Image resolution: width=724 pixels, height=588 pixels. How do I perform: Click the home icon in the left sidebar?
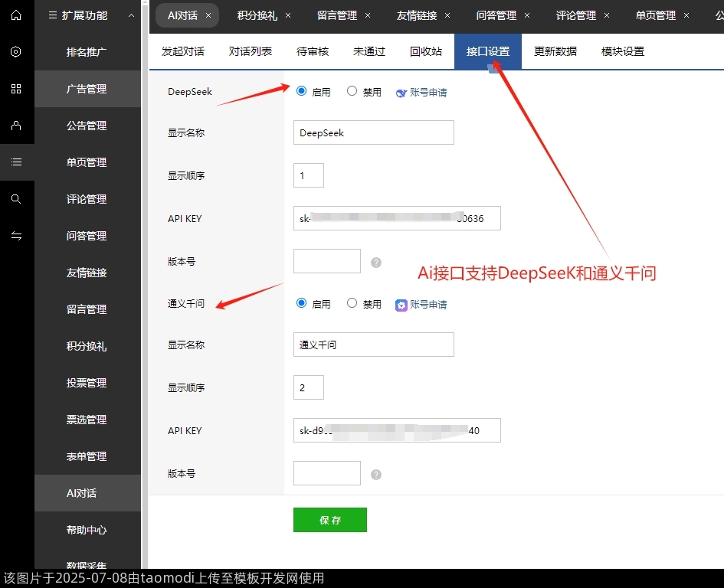[x=17, y=15]
